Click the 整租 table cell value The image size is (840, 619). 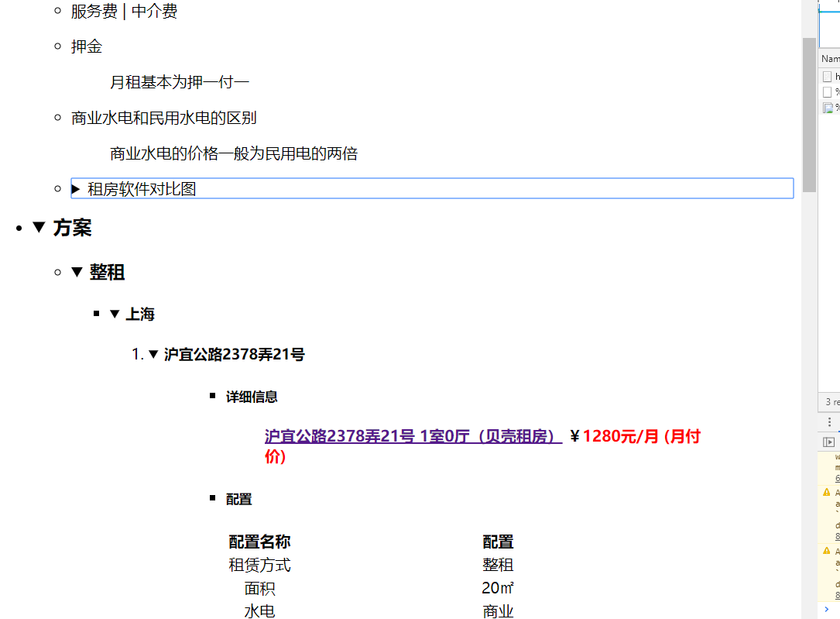[498, 565]
